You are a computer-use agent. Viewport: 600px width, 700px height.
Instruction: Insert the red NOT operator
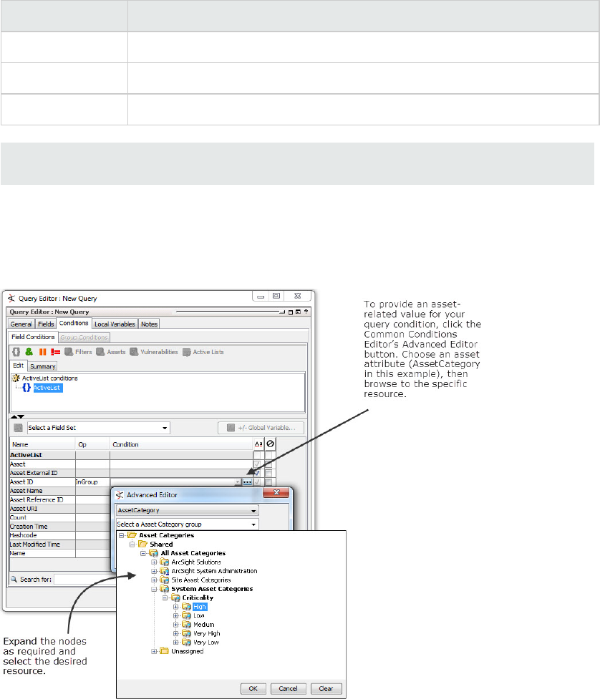click(x=55, y=352)
